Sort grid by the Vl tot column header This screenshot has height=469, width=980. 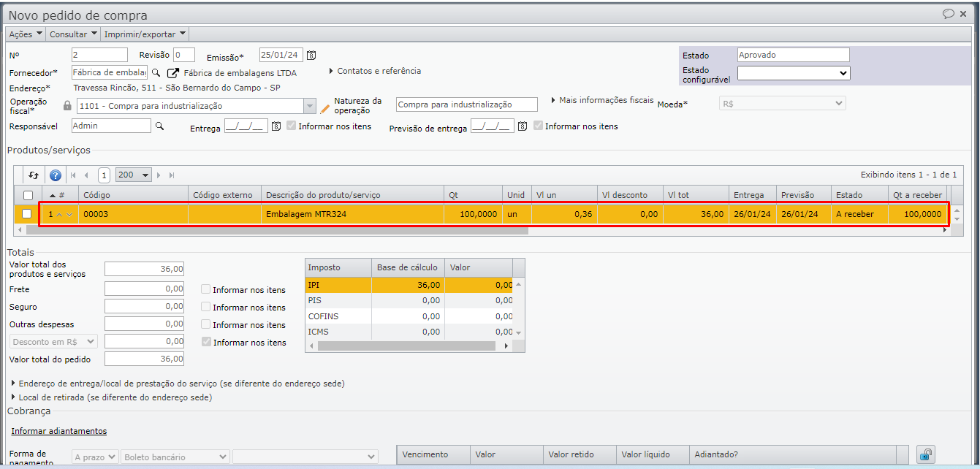[696, 195]
